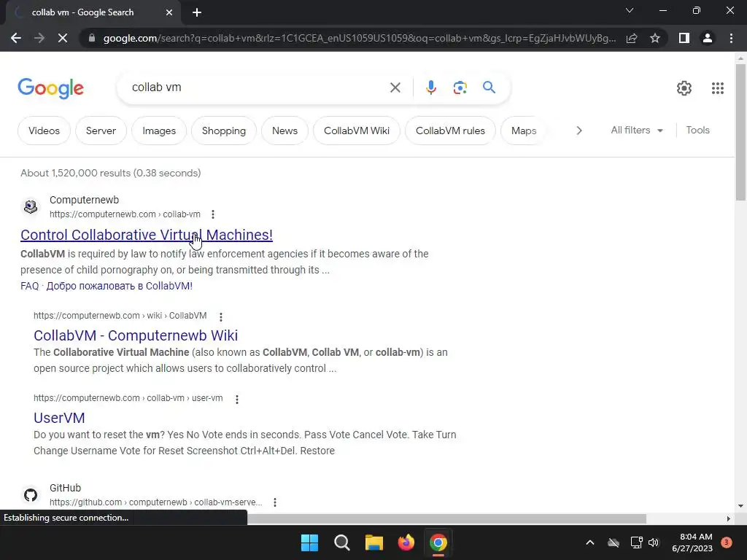Click the Chrome icon on taskbar
The height and width of the screenshot is (560, 747).
click(438, 542)
